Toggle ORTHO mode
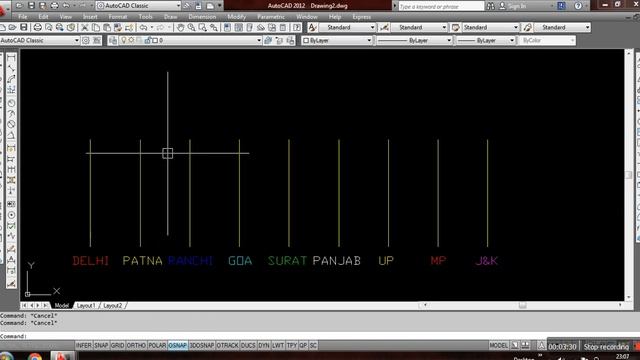This screenshot has width=640, height=360. [x=136, y=345]
